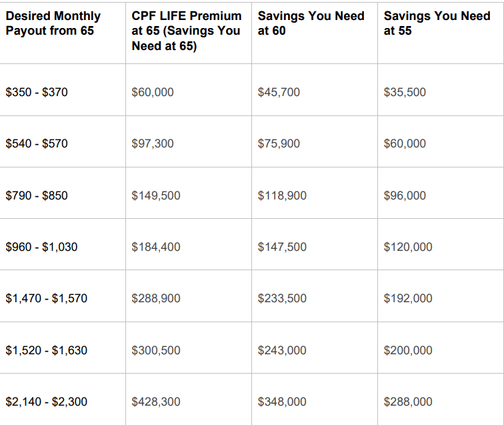Select the 'CPF LIFE Premium at 65' column header
This screenshot has width=504, height=425.
[187, 31]
